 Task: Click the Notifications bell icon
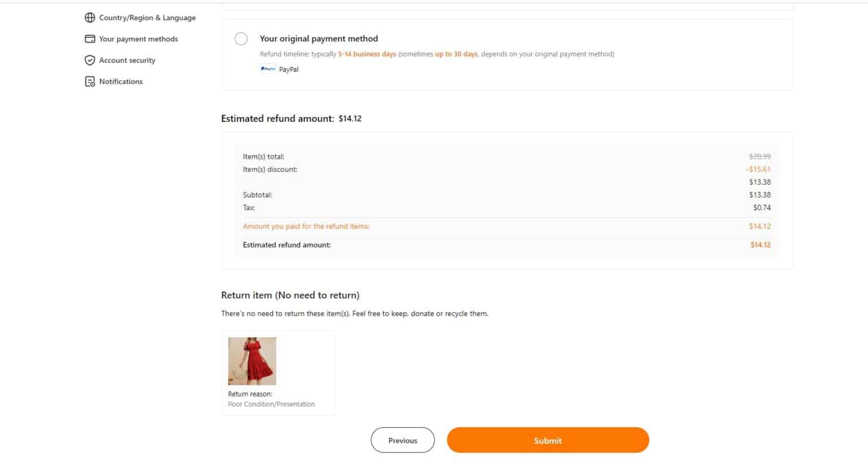click(x=90, y=81)
